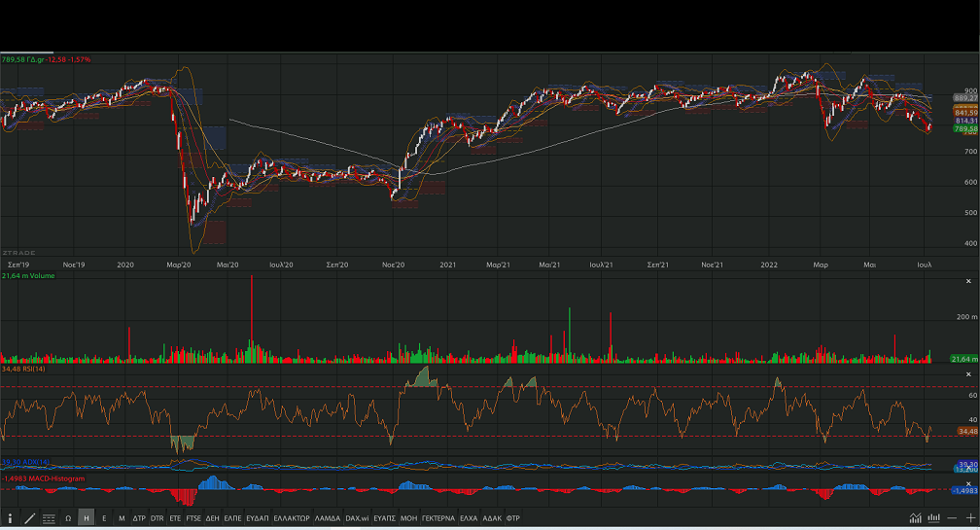Switch chart to ΓΕΚΤΕΡΝΑ
The width and height of the screenshot is (980, 530).
[x=438, y=518]
